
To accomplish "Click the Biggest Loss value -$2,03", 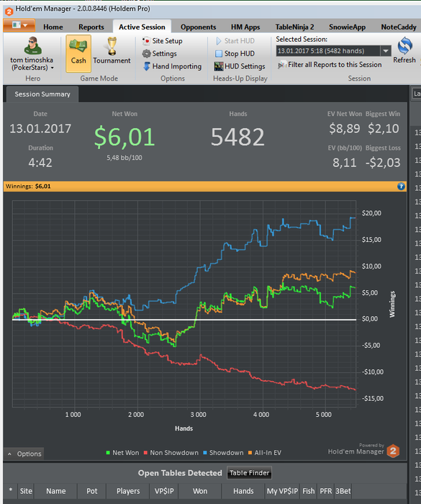I will (383, 163).
